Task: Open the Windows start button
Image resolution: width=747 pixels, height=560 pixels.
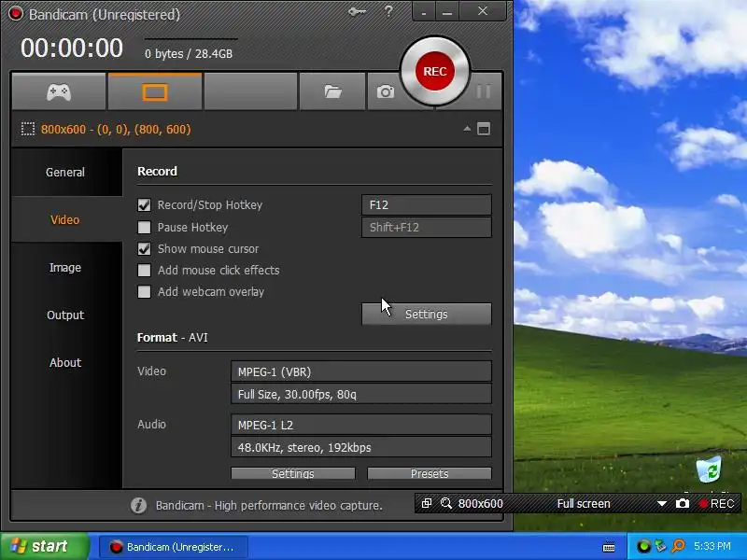Action: tap(44, 546)
